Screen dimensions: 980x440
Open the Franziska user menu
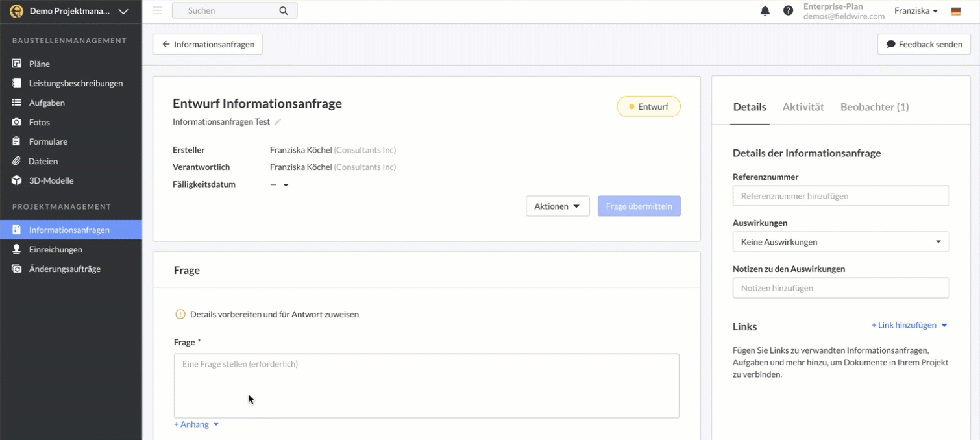(916, 10)
